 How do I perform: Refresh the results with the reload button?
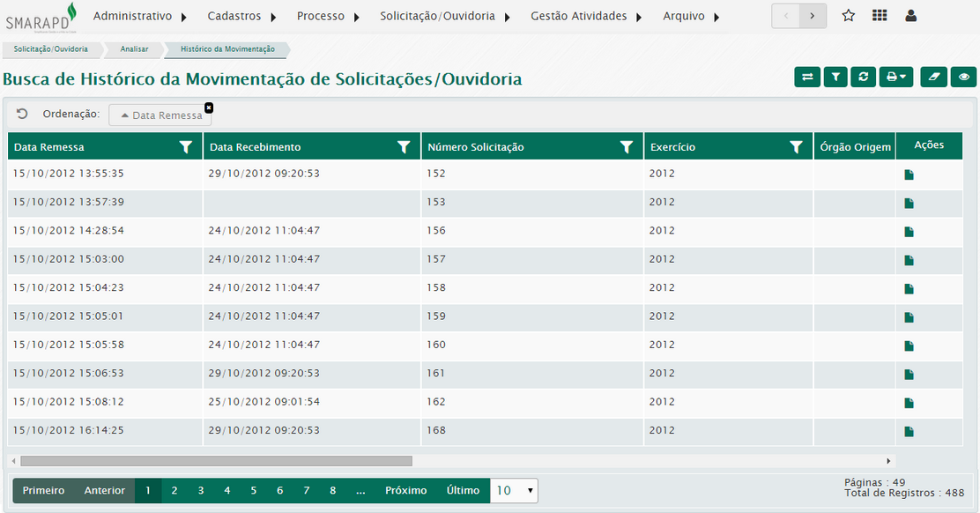tap(863, 78)
